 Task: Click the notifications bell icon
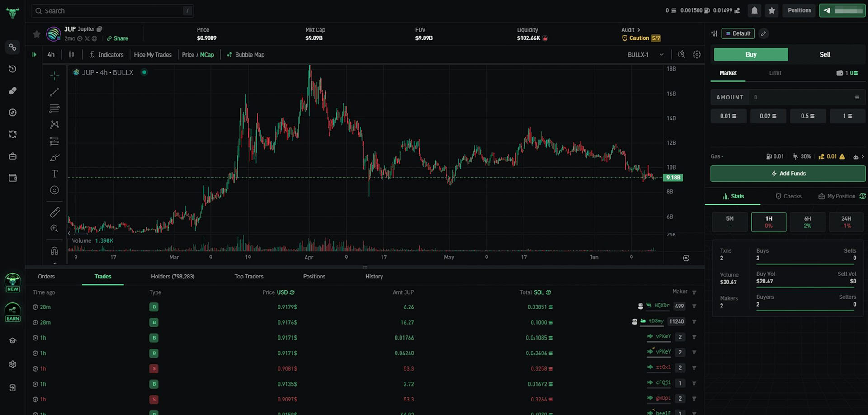pyautogui.click(x=754, y=10)
